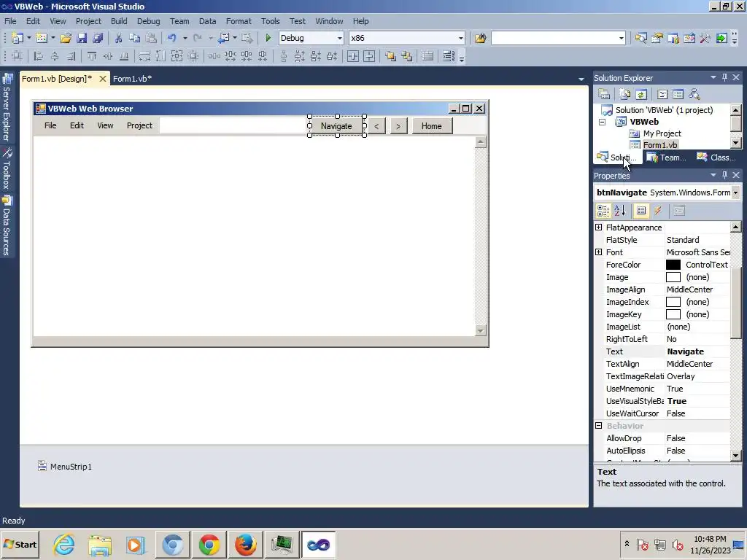Start debugging with the green play icon

[268, 38]
